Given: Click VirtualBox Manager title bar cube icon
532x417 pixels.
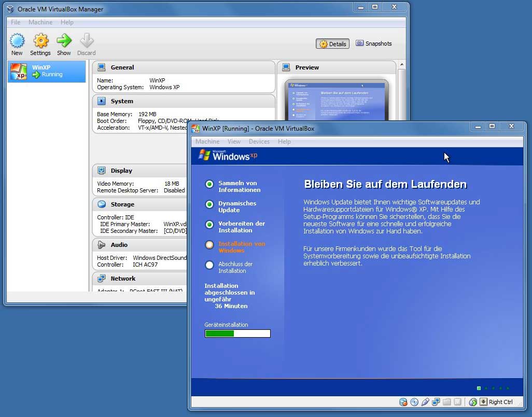Looking at the screenshot, I should (x=10, y=9).
